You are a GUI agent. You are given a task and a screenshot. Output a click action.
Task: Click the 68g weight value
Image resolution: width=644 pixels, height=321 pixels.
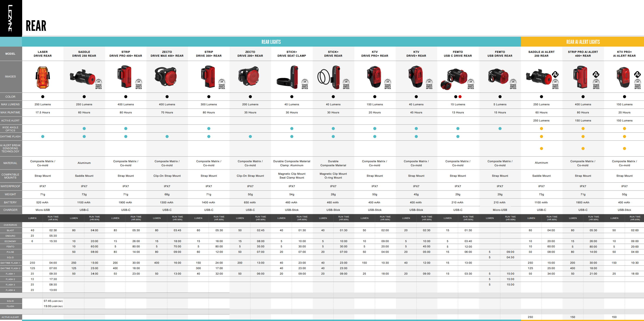click(167, 194)
